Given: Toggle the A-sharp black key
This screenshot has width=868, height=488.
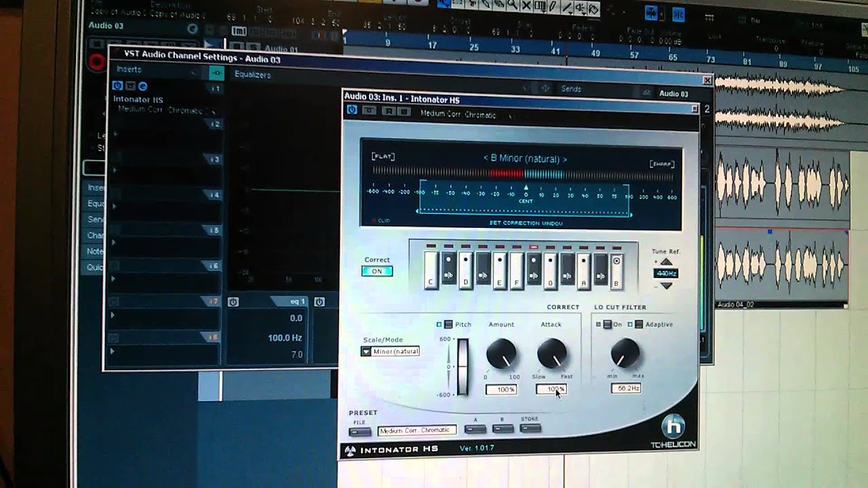Looking at the screenshot, I should (x=600, y=268).
